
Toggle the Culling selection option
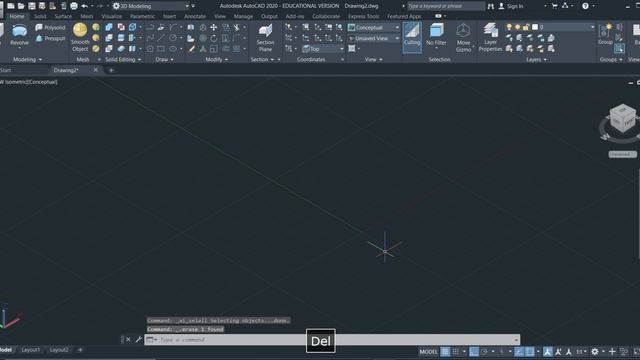click(x=412, y=37)
